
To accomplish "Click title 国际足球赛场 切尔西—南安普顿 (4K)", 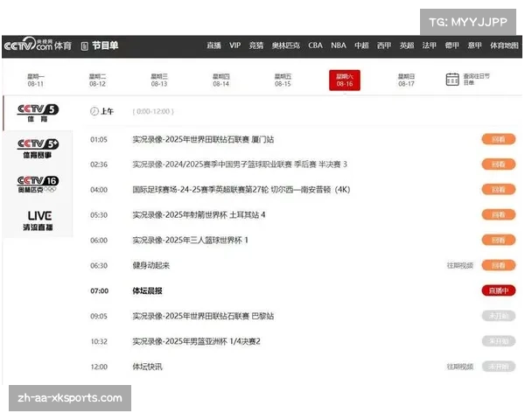I will pyautogui.click(x=241, y=190).
